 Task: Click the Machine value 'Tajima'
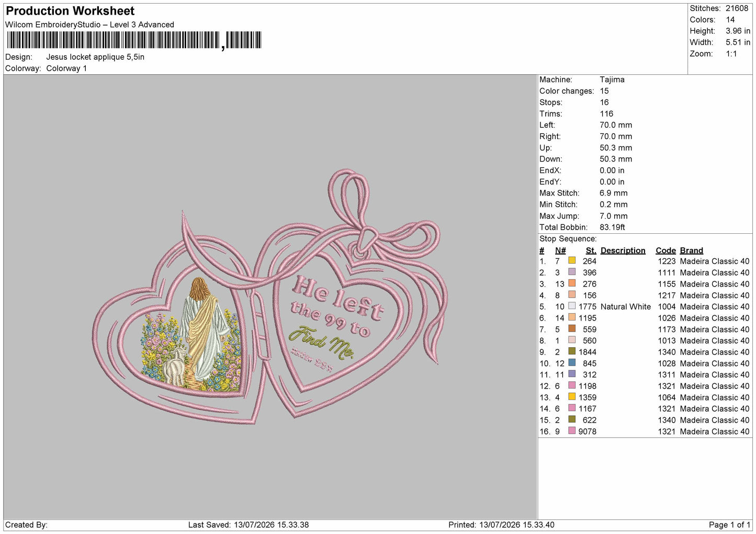tap(612, 79)
